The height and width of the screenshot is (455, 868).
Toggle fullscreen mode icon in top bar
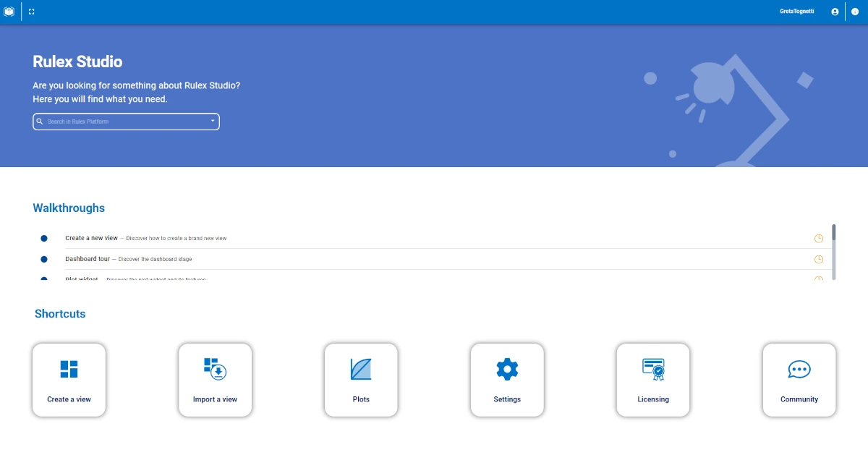click(32, 12)
